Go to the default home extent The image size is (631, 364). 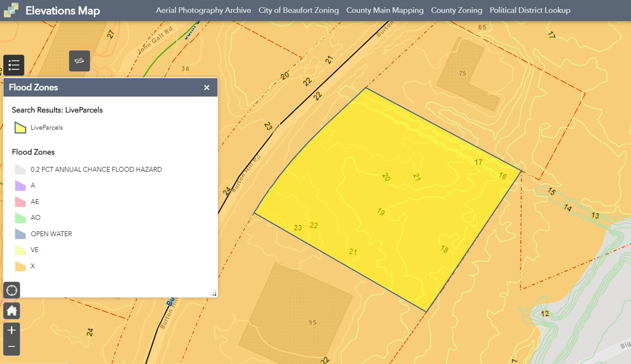[x=12, y=311]
